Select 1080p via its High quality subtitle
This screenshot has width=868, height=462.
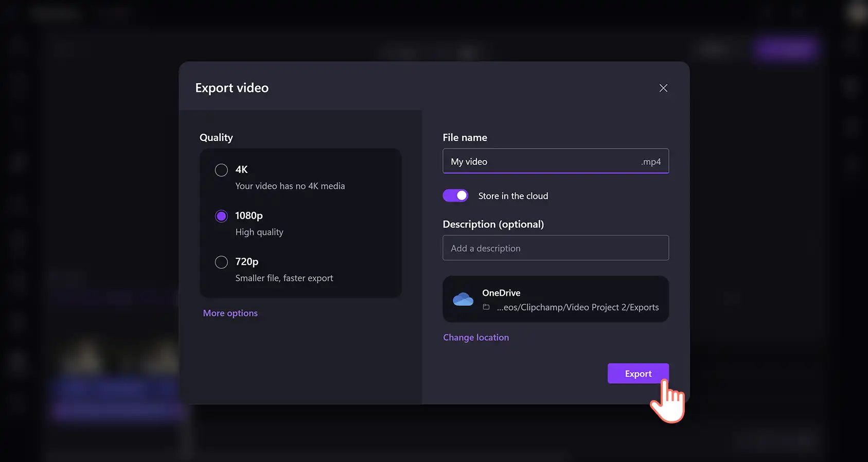(259, 232)
